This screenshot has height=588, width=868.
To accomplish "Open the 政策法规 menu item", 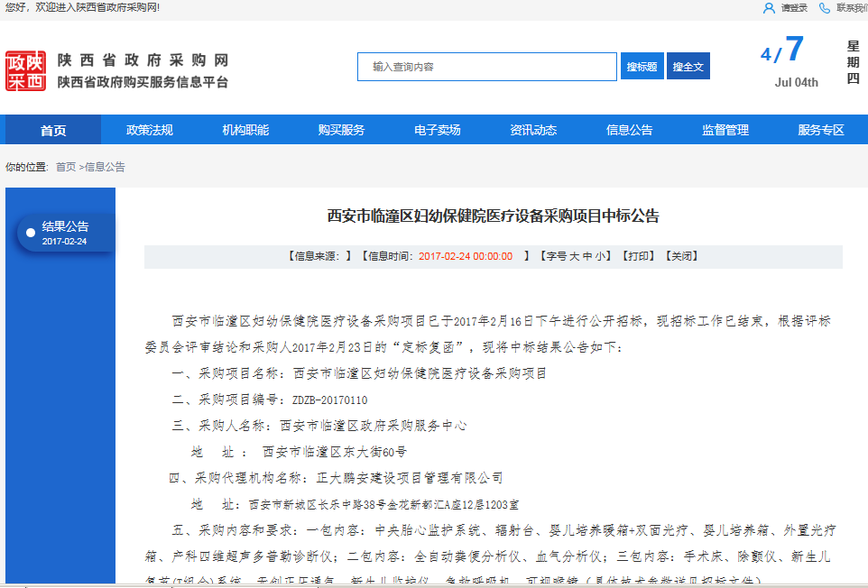I will tap(150, 130).
